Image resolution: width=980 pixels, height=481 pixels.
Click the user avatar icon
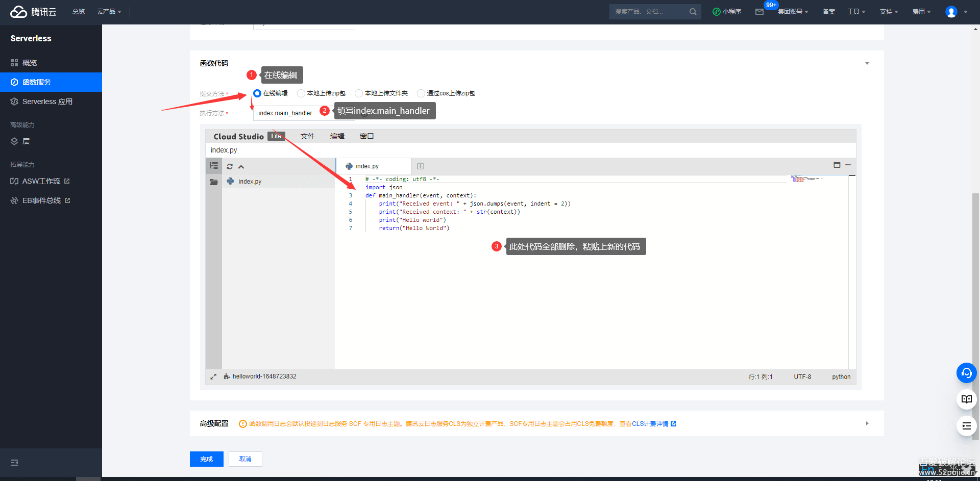[x=951, y=12]
